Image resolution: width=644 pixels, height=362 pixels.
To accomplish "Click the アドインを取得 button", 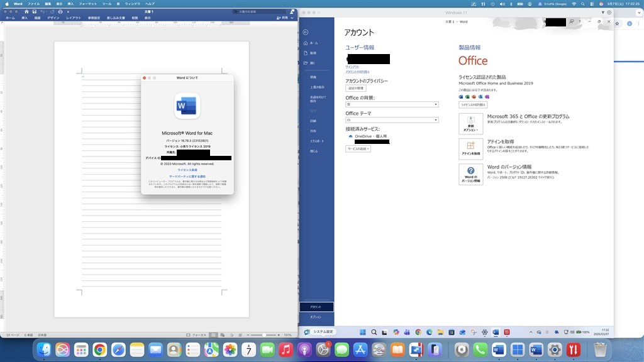I will [470, 149].
